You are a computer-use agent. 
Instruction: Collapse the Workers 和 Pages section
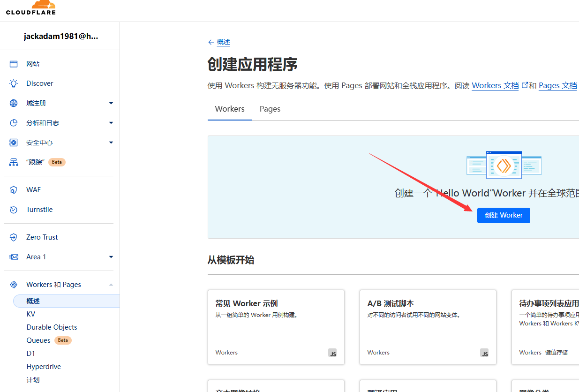111,285
